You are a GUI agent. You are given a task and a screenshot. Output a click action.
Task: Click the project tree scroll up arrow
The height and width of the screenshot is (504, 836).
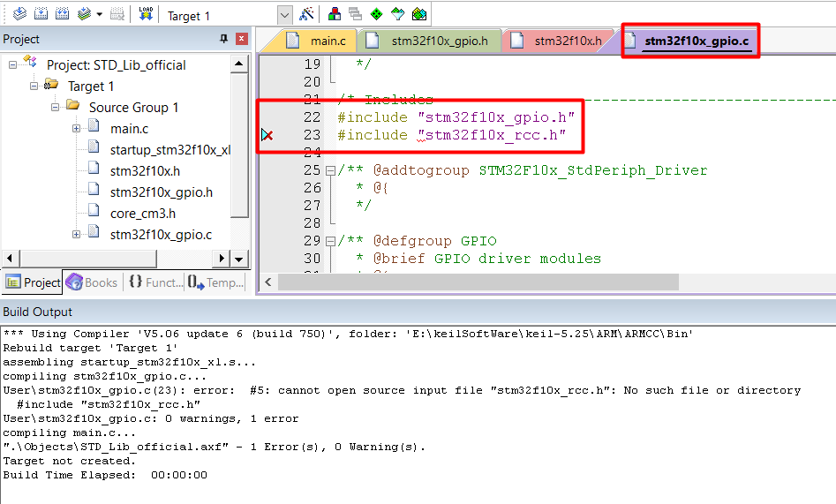[x=239, y=64]
